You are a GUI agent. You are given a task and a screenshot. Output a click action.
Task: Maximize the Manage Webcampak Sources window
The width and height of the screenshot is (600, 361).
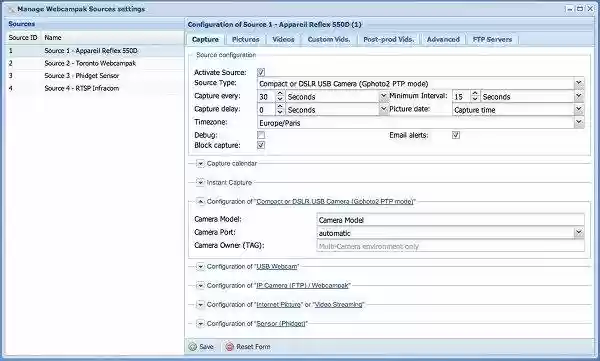coord(580,8)
